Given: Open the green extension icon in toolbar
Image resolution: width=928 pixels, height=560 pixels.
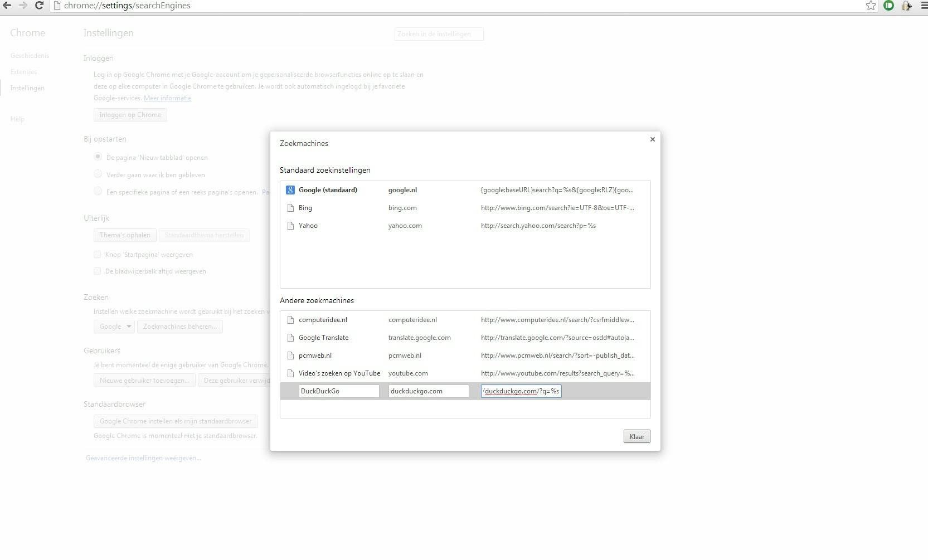Looking at the screenshot, I should (889, 6).
